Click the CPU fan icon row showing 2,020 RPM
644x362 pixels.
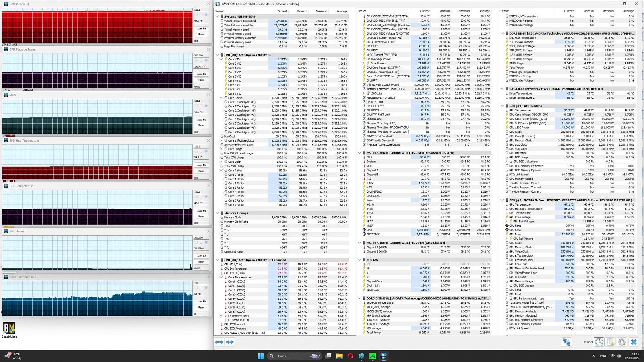coord(426,230)
